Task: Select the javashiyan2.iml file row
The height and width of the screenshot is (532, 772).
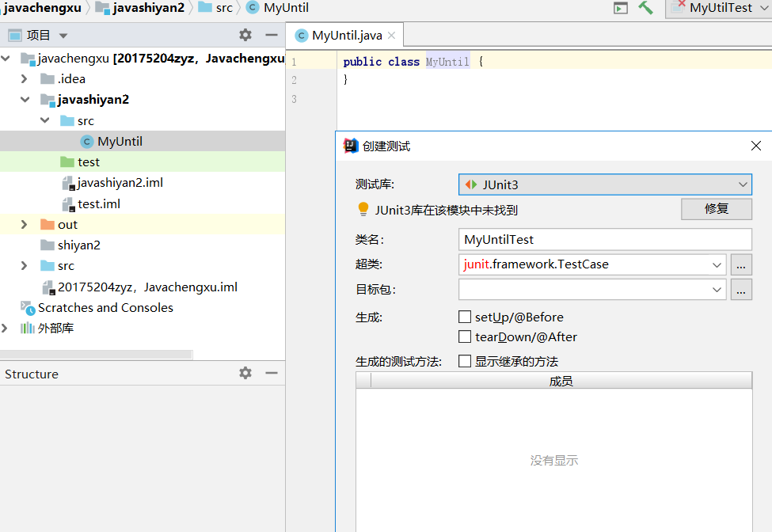Action: point(143,183)
